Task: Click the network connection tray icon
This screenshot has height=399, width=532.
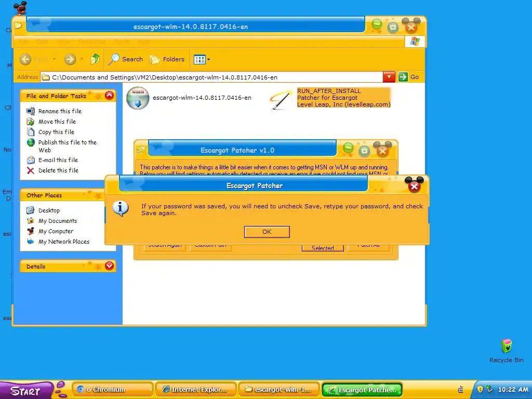Action: tap(489, 389)
